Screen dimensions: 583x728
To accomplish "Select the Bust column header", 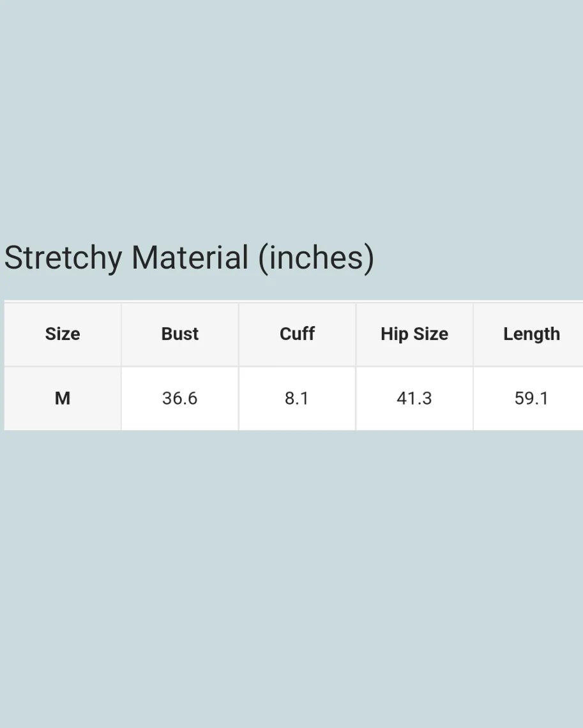I will (x=180, y=334).
